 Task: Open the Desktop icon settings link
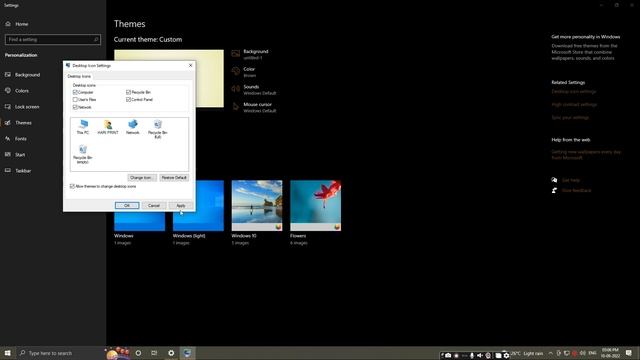[x=573, y=91]
